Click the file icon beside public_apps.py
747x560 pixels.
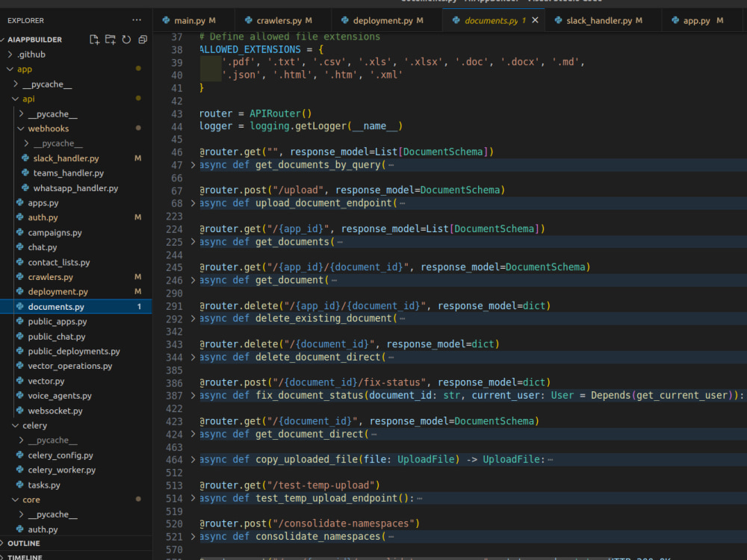click(x=20, y=321)
